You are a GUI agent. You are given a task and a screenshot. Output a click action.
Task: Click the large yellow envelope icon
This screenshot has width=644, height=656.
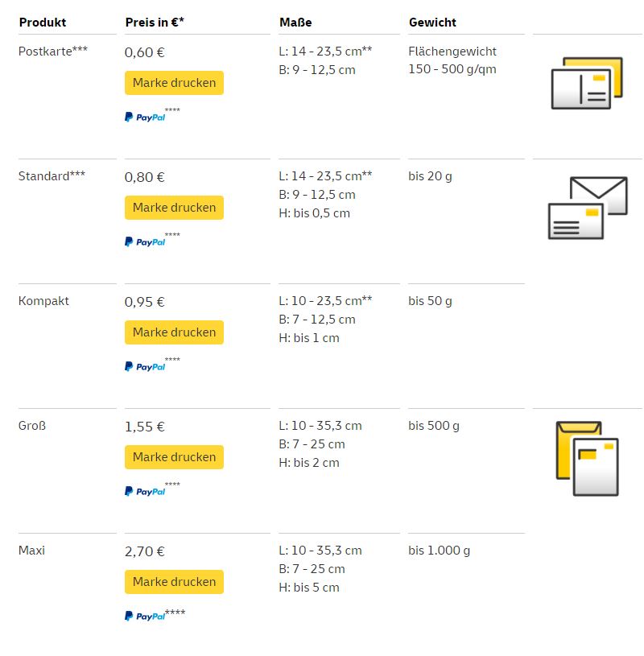587,457
